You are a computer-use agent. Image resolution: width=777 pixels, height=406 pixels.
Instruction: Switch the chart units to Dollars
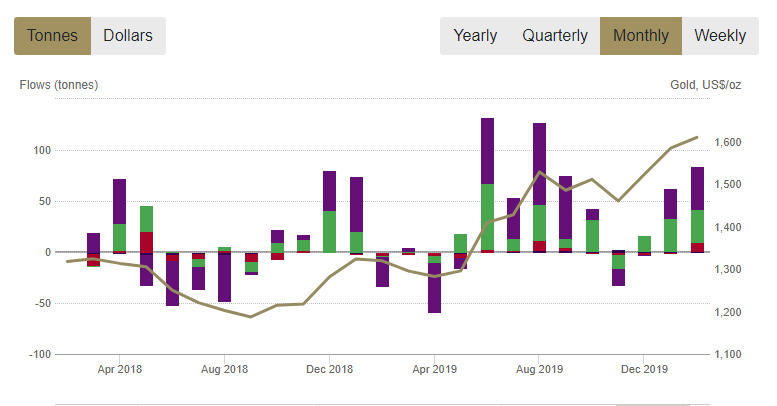[x=128, y=36]
